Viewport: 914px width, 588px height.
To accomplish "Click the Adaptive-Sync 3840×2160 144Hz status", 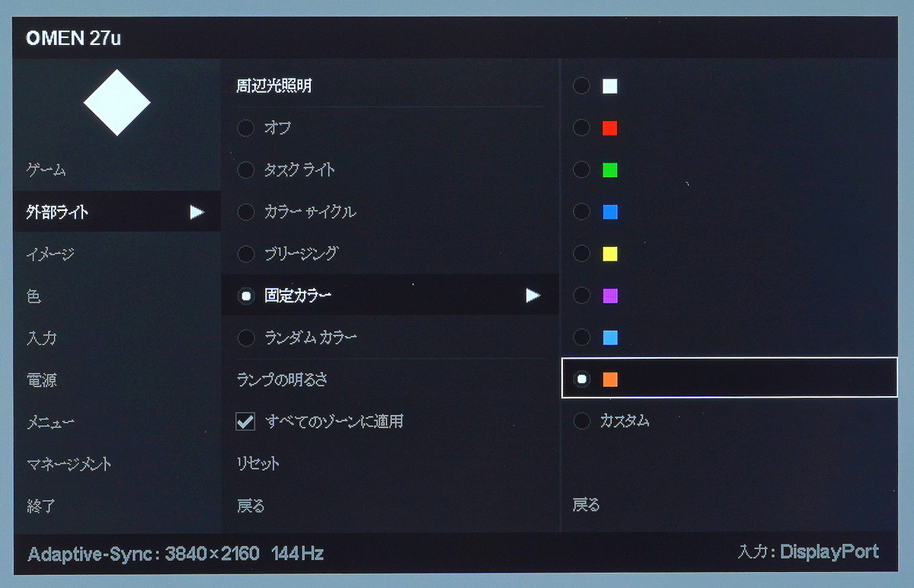I will [x=176, y=554].
